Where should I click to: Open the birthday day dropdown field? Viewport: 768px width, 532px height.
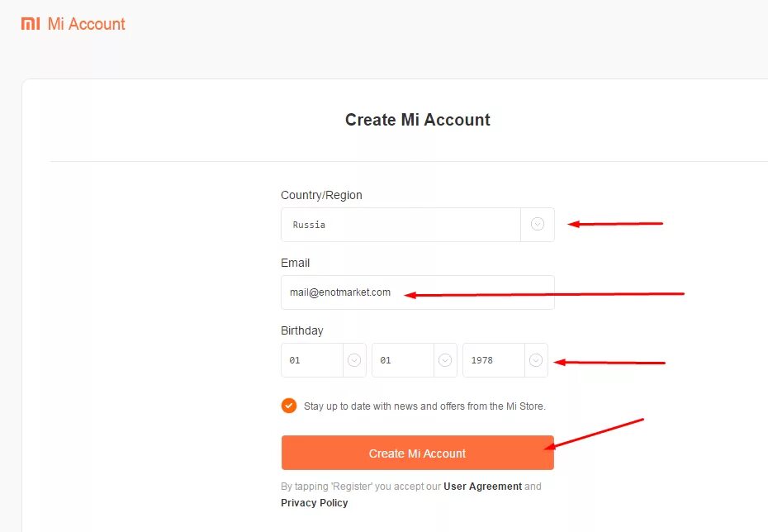click(x=312, y=360)
